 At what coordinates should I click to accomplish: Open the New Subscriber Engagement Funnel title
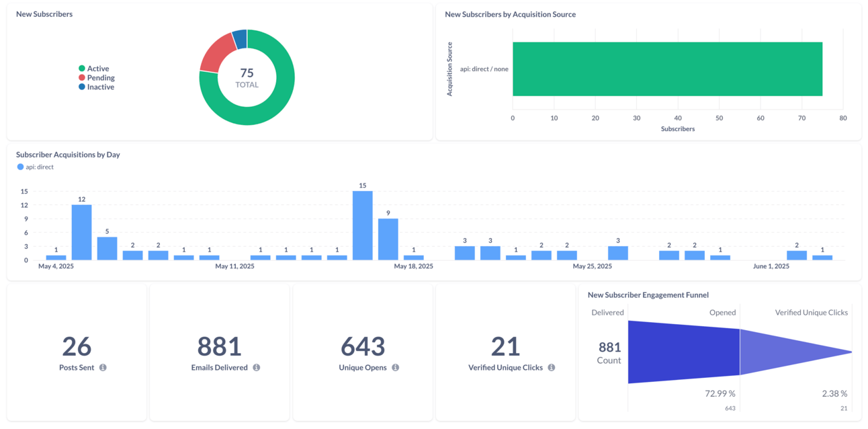coord(648,295)
